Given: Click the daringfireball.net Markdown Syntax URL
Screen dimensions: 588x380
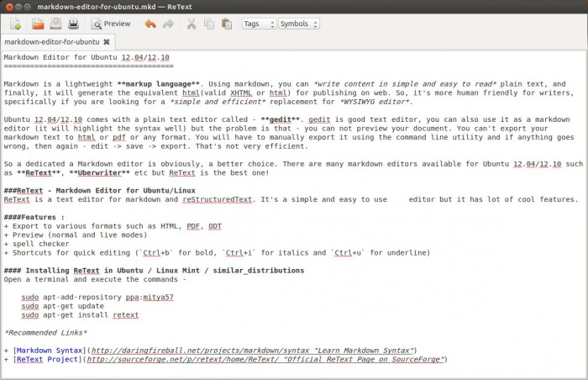Looking at the screenshot, I should click(250, 350).
